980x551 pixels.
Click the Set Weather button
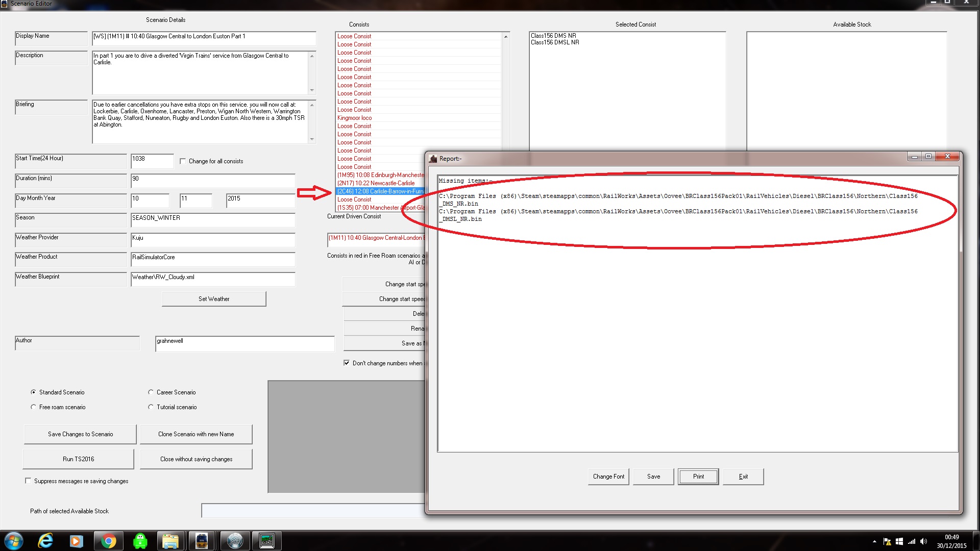(x=214, y=299)
